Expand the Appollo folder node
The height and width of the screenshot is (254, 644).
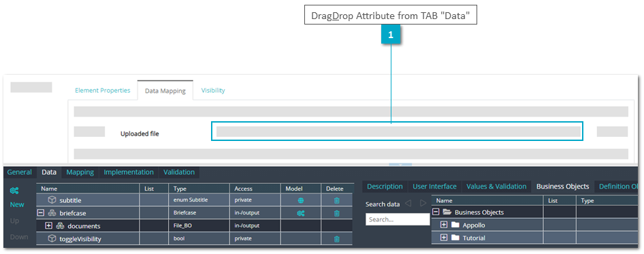[x=444, y=225]
